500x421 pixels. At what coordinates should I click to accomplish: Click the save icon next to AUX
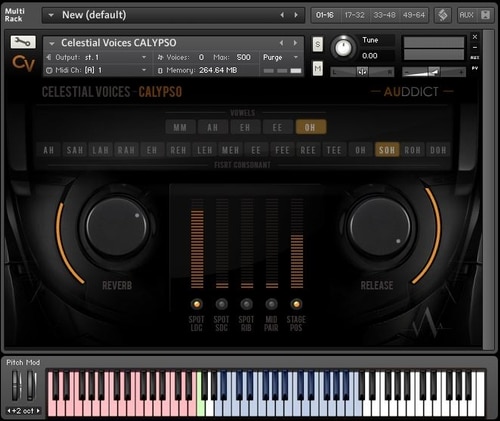pyautogui.click(x=485, y=15)
